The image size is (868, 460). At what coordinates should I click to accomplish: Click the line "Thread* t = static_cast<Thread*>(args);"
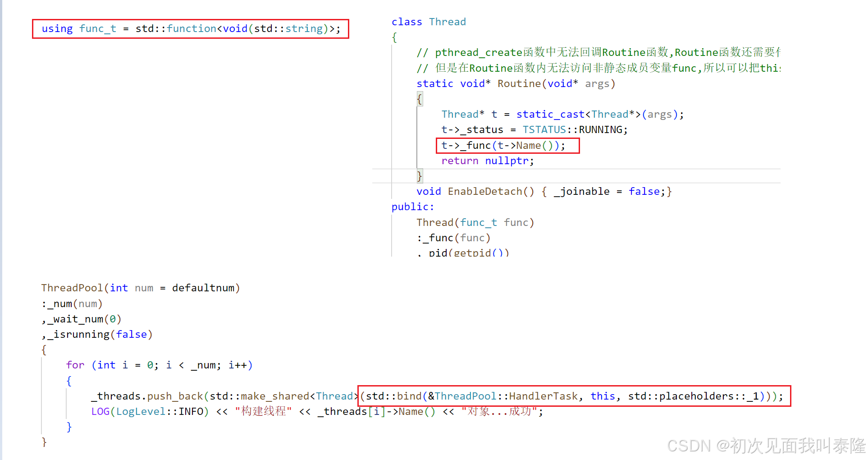[562, 115]
